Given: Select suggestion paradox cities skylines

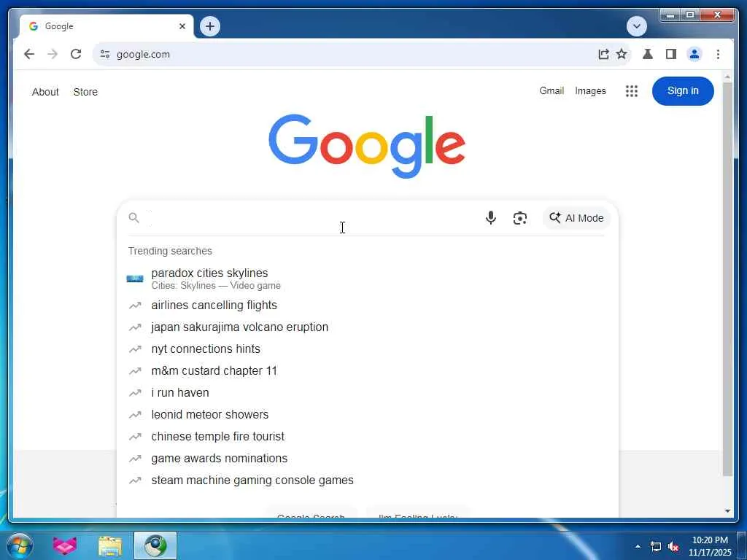Looking at the screenshot, I should [x=368, y=279].
